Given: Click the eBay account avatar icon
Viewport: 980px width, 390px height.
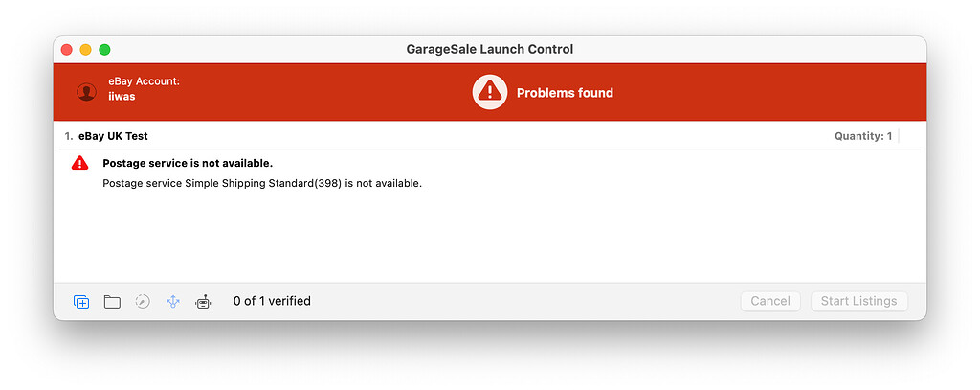Looking at the screenshot, I should pyautogui.click(x=86, y=92).
